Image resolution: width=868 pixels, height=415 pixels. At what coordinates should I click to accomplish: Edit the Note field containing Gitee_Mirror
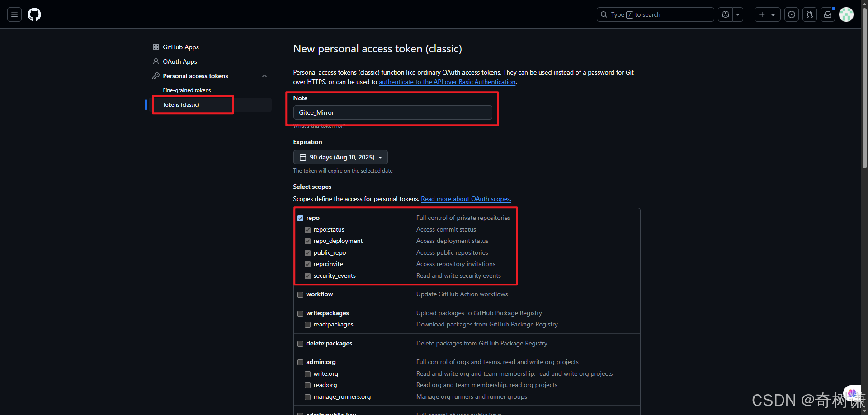[392, 112]
